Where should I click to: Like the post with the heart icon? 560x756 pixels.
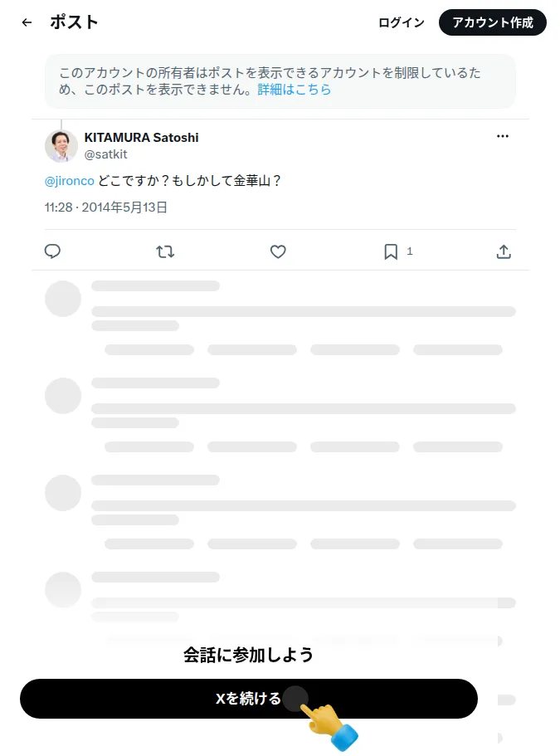click(278, 251)
